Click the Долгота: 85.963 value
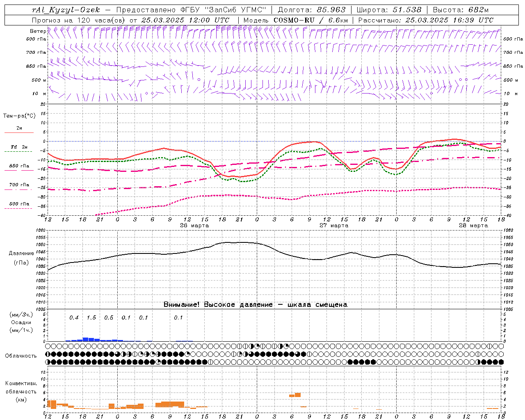 point(311,10)
